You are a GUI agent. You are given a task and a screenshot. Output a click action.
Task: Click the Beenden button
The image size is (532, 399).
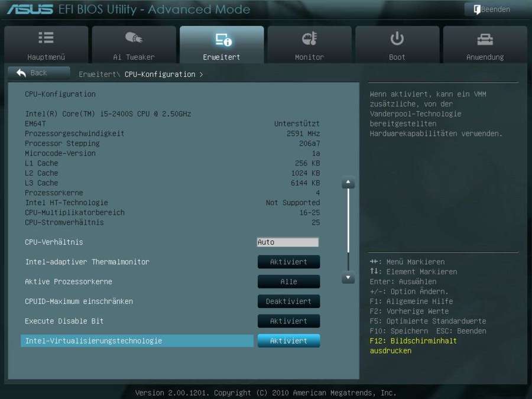(x=495, y=9)
